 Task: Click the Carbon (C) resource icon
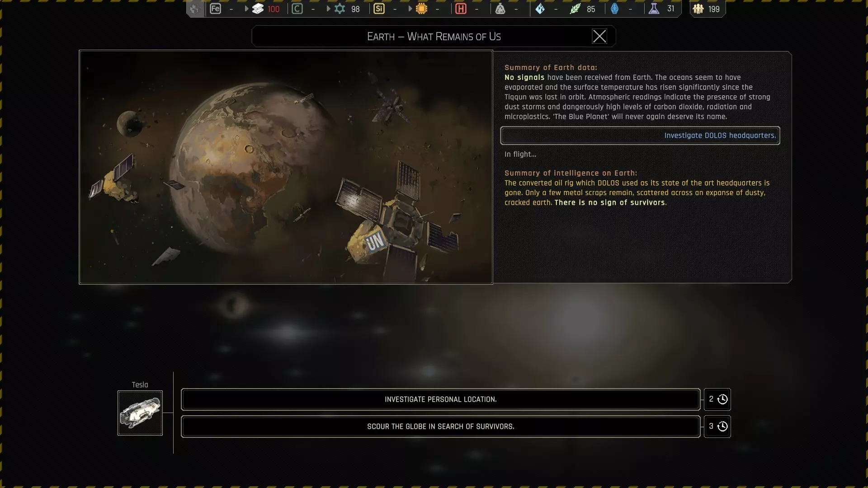click(297, 9)
